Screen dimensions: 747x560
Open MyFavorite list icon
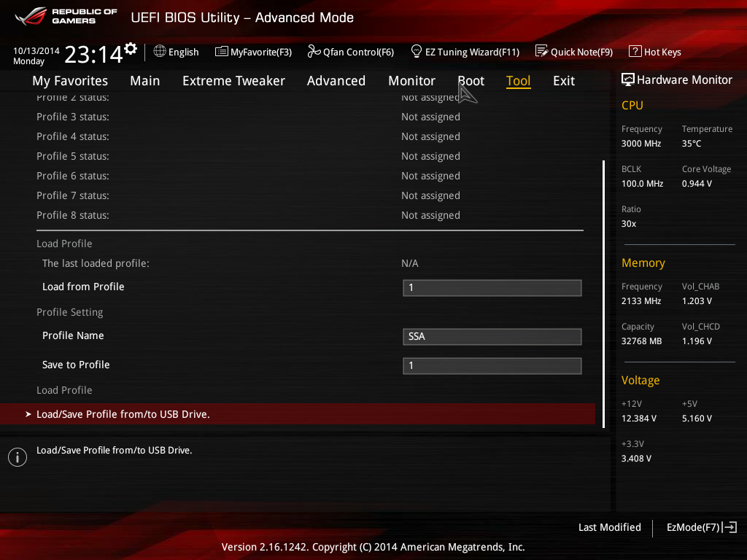(222, 52)
